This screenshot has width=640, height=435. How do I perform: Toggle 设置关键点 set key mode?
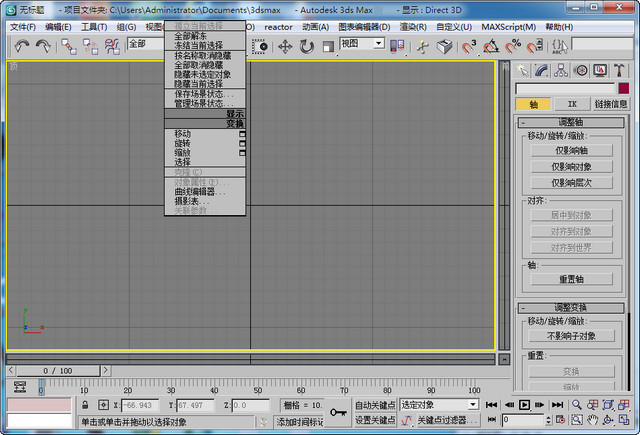click(374, 420)
